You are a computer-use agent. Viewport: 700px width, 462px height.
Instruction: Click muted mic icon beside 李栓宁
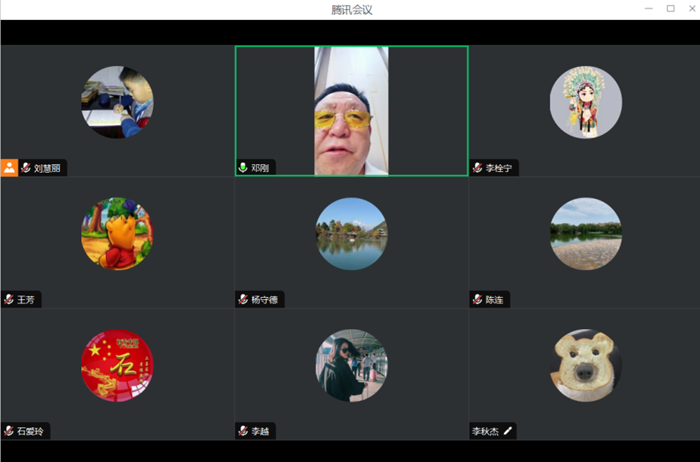478,168
